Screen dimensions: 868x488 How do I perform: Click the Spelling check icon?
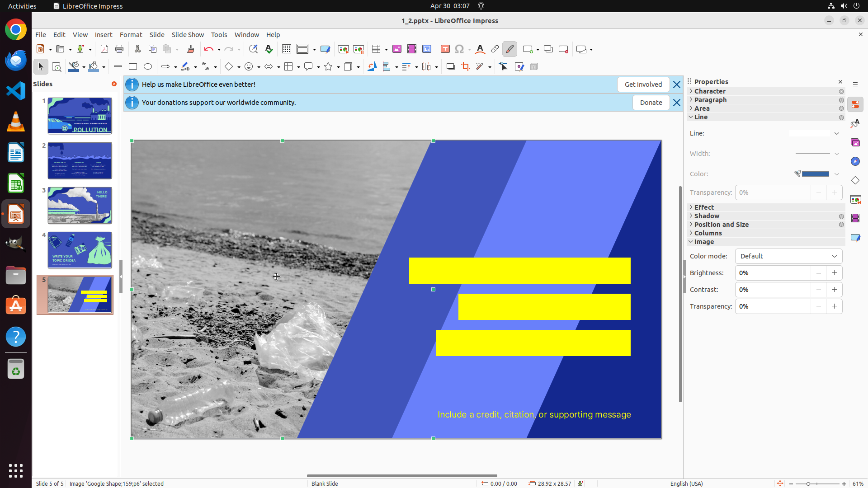[269, 49]
